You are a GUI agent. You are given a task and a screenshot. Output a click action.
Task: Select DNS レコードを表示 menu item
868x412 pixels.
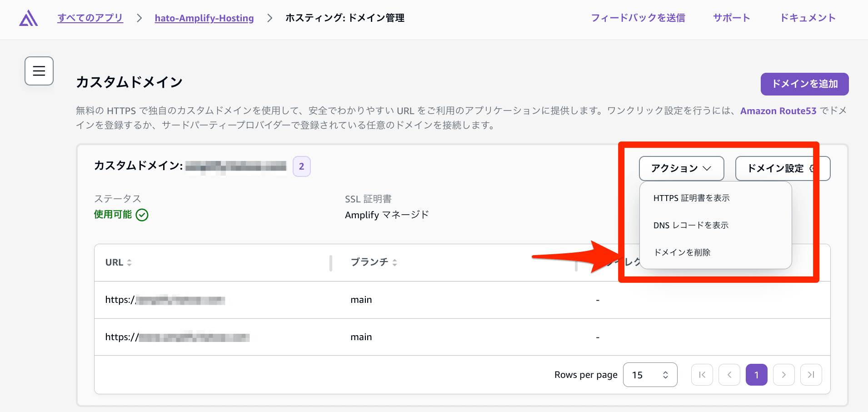click(715, 225)
